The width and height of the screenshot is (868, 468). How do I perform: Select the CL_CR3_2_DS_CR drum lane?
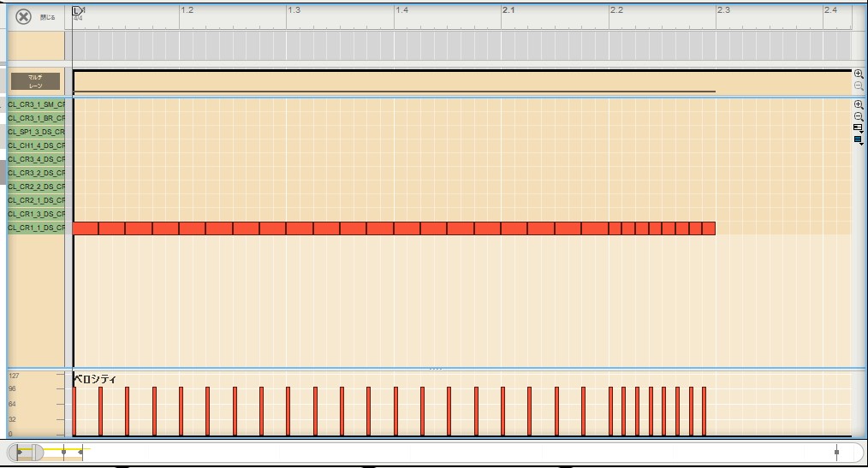(x=36, y=173)
